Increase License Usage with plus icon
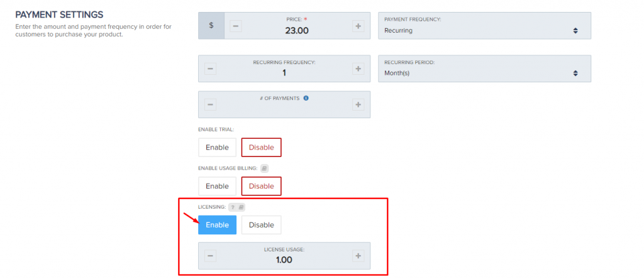 click(358, 256)
